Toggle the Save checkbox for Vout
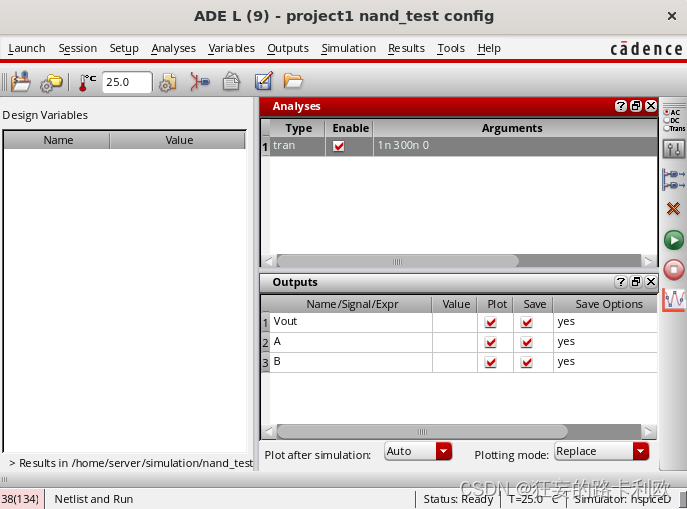This screenshot has width=687, height=509. point(527,322)
